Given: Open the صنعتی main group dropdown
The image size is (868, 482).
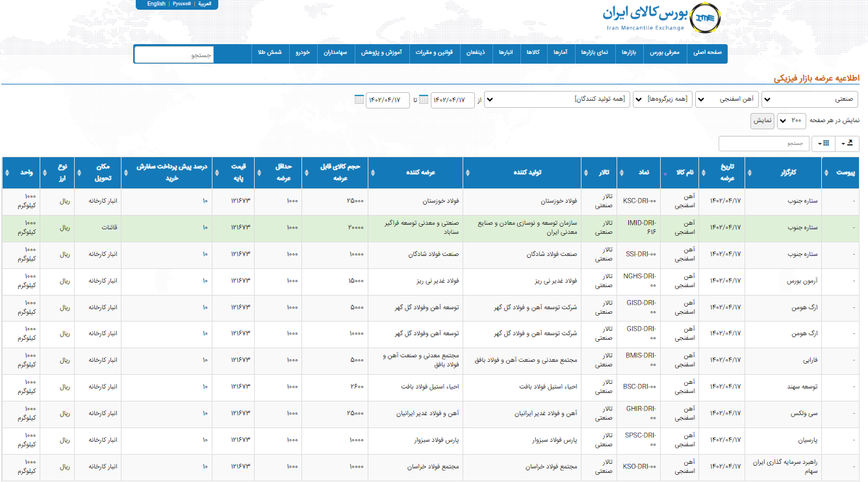Looking at the screenshot, I should click(x=810, y=100).
